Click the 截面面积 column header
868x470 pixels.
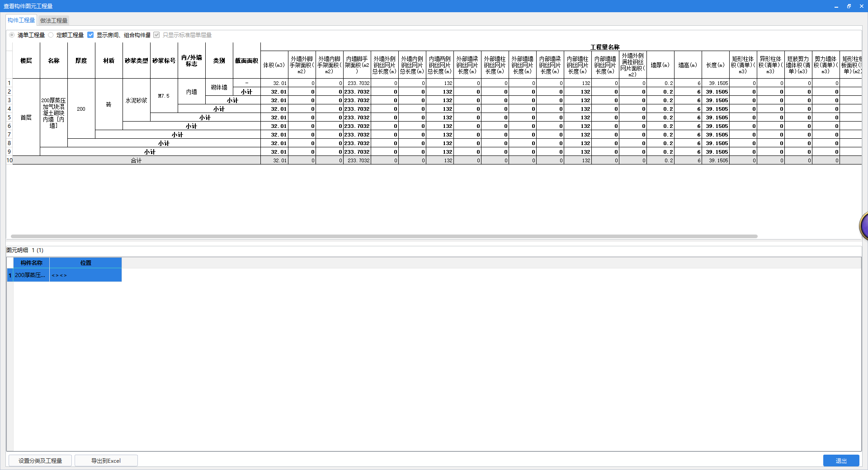tap(247, 61)
